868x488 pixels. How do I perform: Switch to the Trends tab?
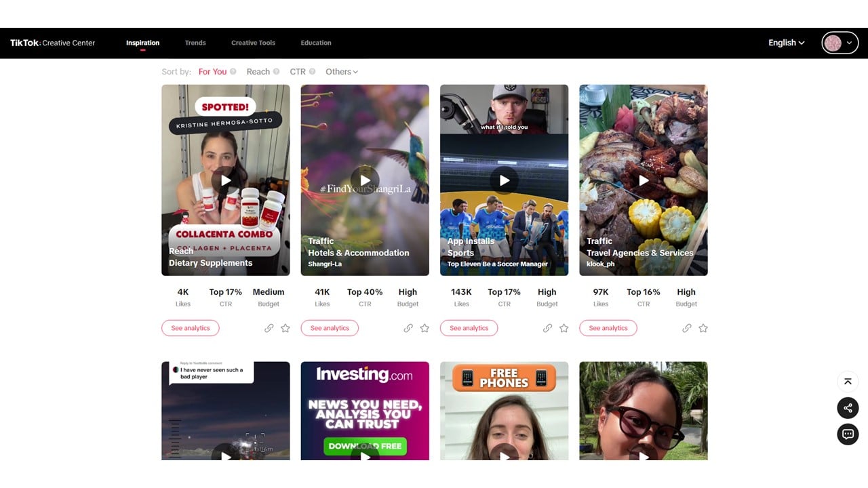[195, 43]
